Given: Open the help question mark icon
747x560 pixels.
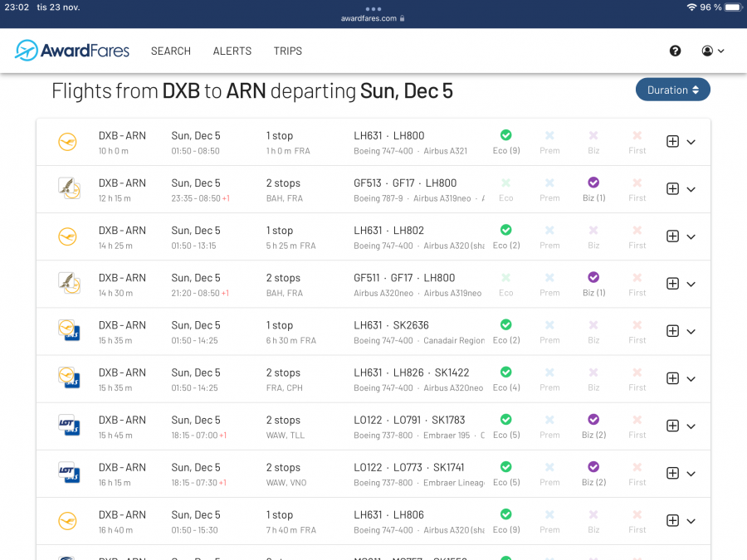Looking at the screenshot, I should [675, 51].
